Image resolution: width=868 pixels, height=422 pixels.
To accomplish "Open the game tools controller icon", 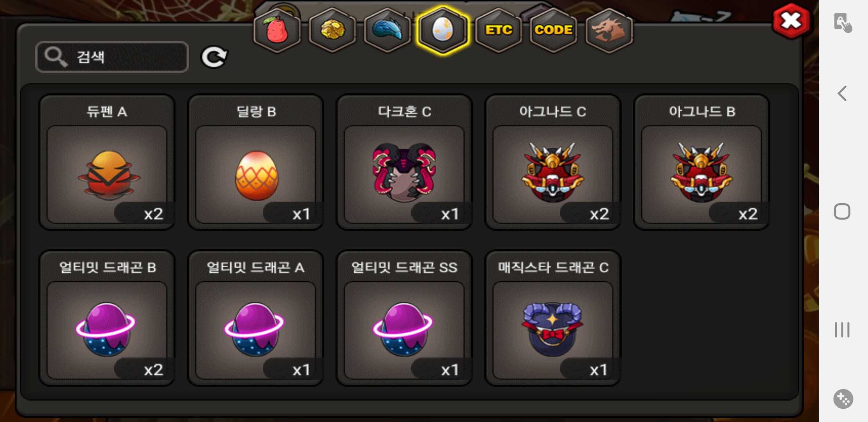I will (843, 399).
